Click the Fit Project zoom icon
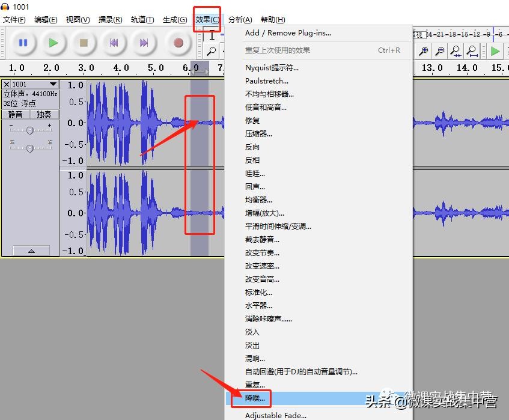509x420 pixels. pyautogui.click(x=472, y=51)
